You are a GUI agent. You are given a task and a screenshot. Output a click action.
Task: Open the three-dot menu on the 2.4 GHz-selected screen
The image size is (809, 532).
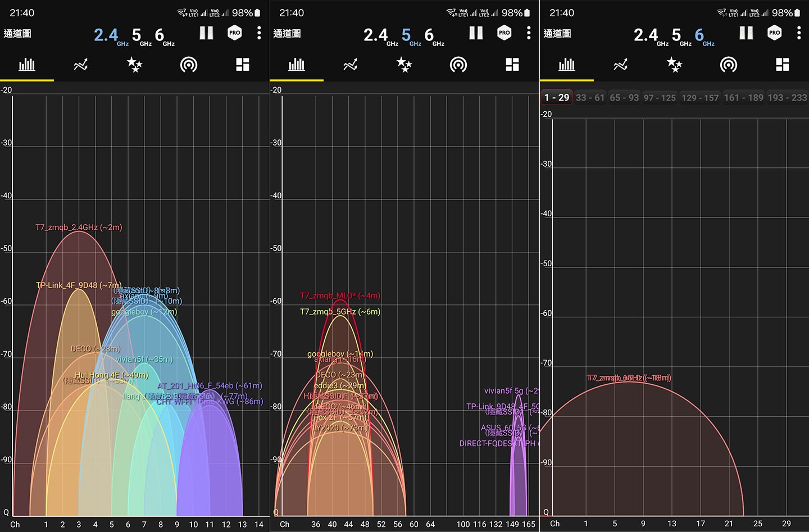[259, 33]
